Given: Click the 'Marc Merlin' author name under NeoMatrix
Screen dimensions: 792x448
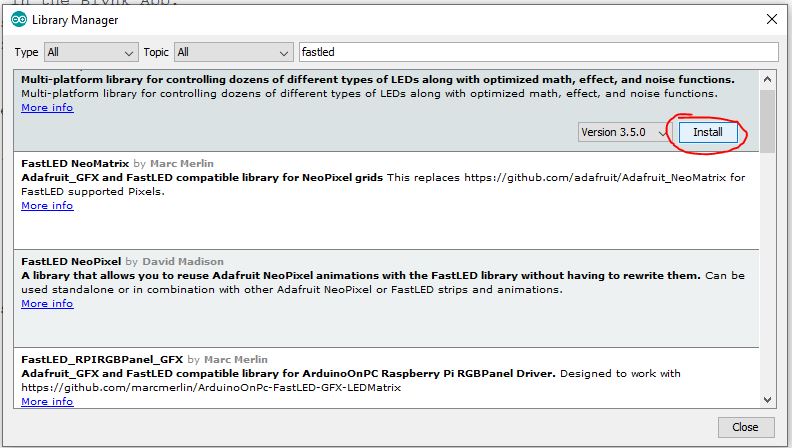Looking at the screenshot, I should [182, 164].
